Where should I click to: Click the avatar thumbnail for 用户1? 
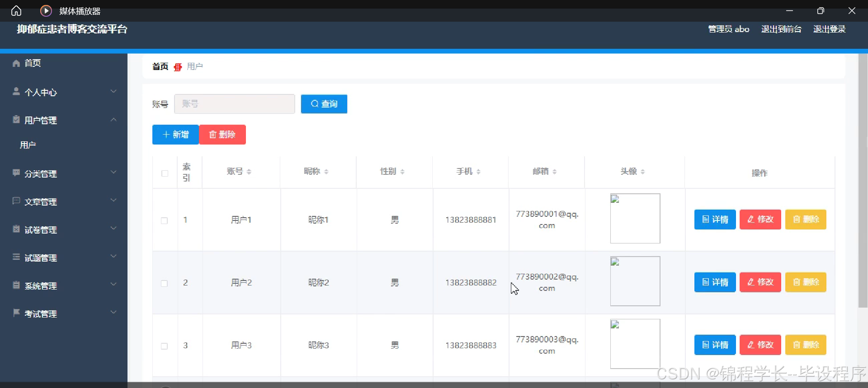pos(635,219)
